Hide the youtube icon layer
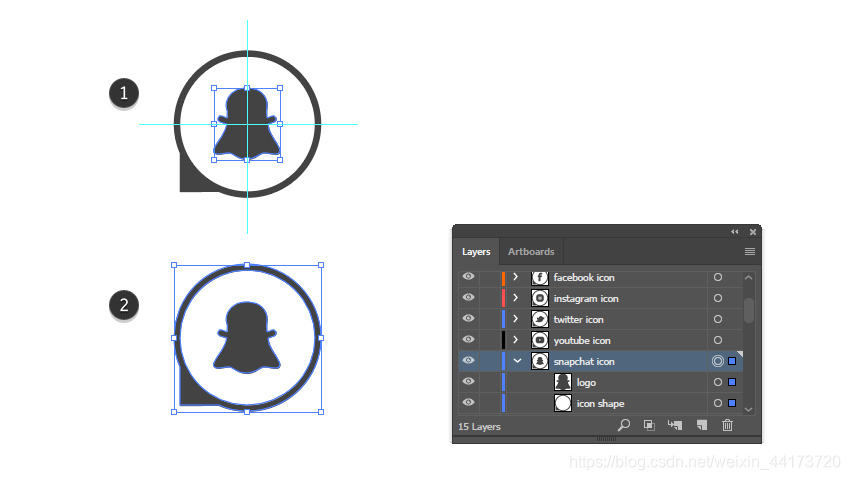The width and height of the screenshot is (850, 480). coord(468,340)
